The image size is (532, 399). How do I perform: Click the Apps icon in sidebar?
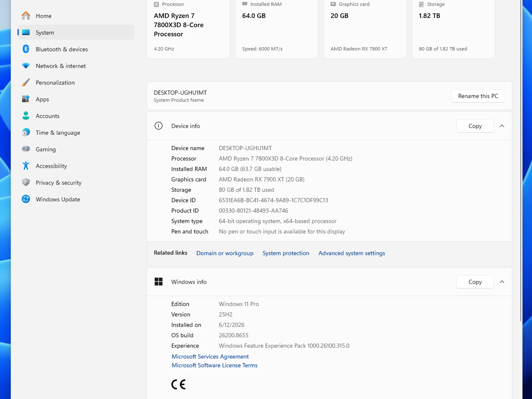26,99
